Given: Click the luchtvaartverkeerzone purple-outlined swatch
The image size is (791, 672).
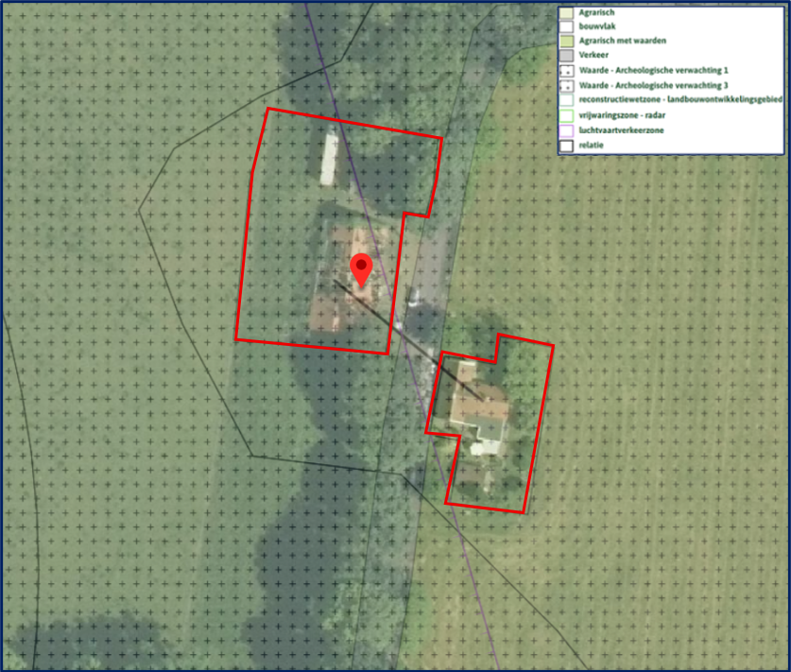Looking at the screenshot, I should pyautogui.click(x=566, y=130).
